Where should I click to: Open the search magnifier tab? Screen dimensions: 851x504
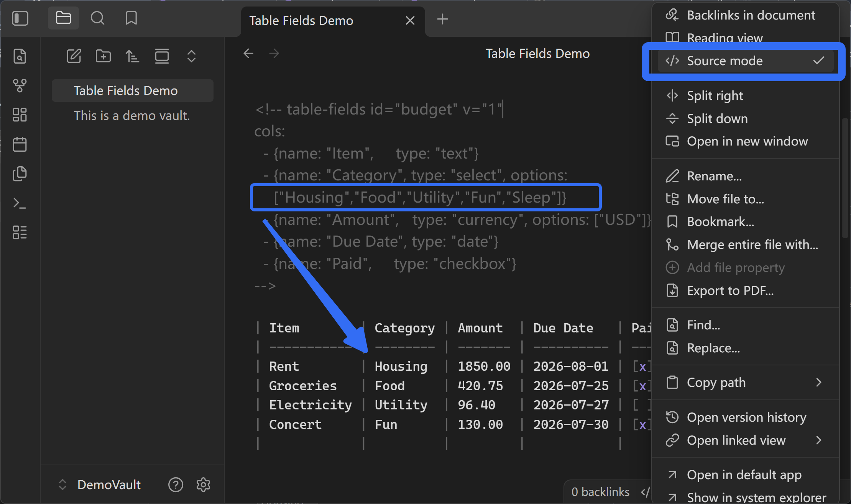pos(97,18)
